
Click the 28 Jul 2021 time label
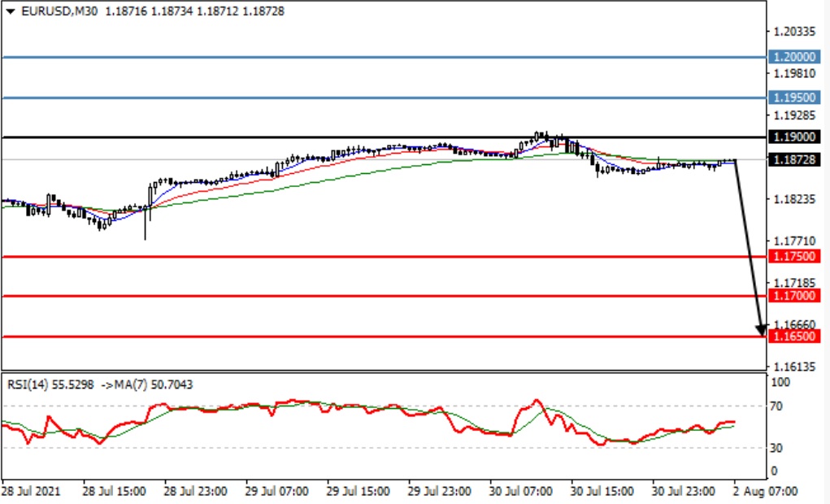pyautogui.click(x=31, y=491)
